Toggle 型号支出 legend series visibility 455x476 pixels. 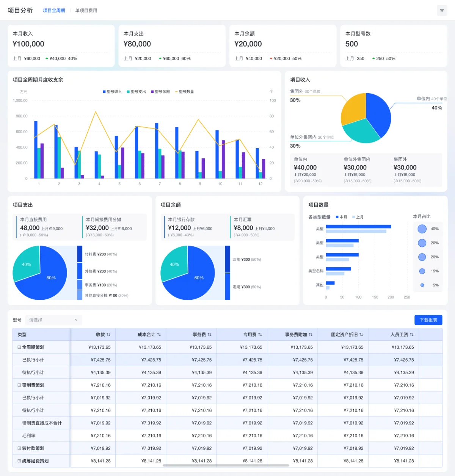tap(136, 92)
